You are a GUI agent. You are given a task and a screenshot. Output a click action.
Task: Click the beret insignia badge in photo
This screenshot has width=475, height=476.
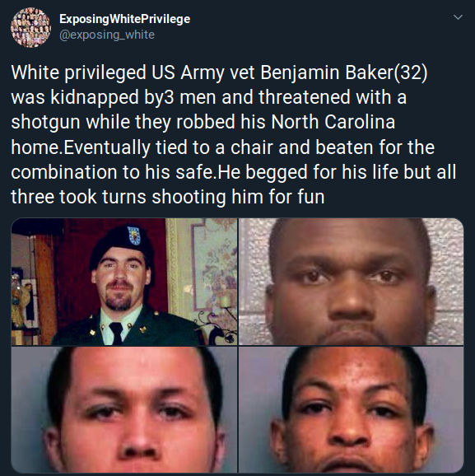coord(134,236)
